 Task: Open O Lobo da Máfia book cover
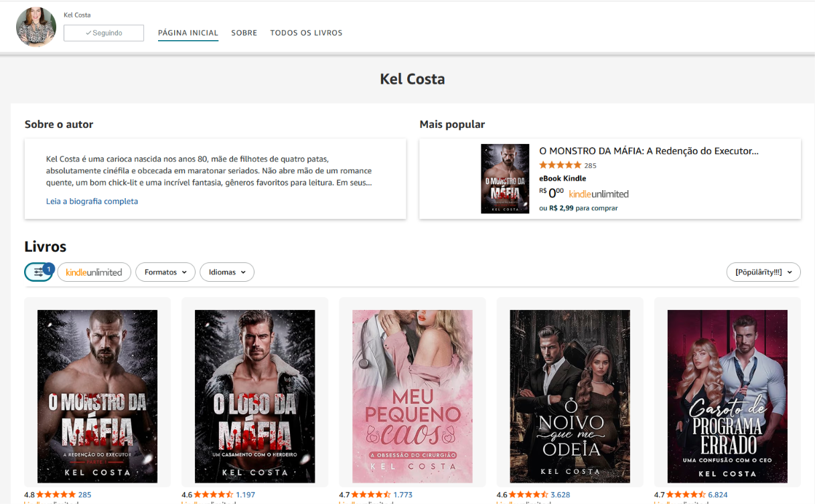click(x=255, y=396)
